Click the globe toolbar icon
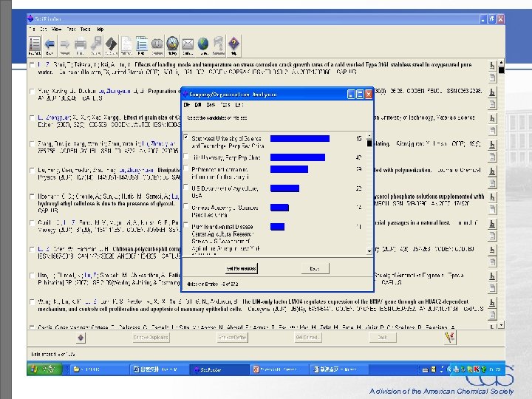The width and height of the screenshot is (532, 399). point(203,46)
